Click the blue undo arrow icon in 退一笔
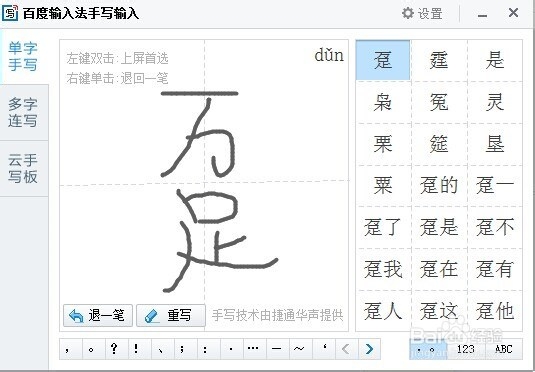This screenshot has height=372, width=535. [76, 316]
